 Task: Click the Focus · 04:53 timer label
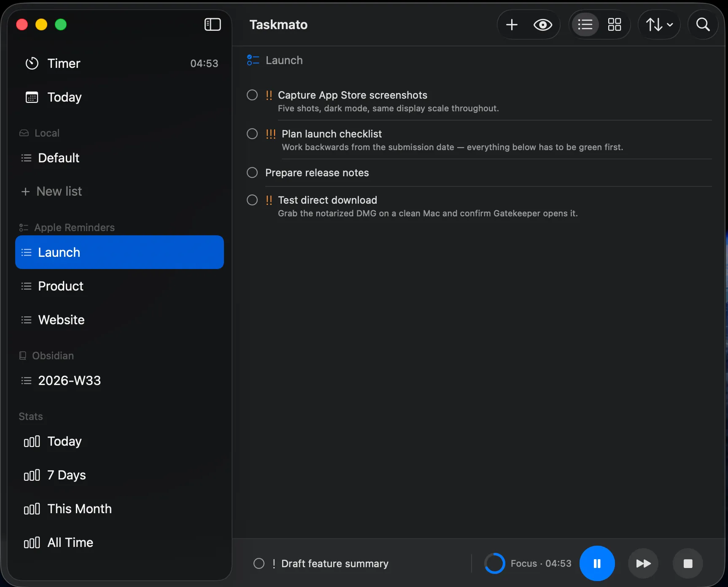tap(541, 563)
